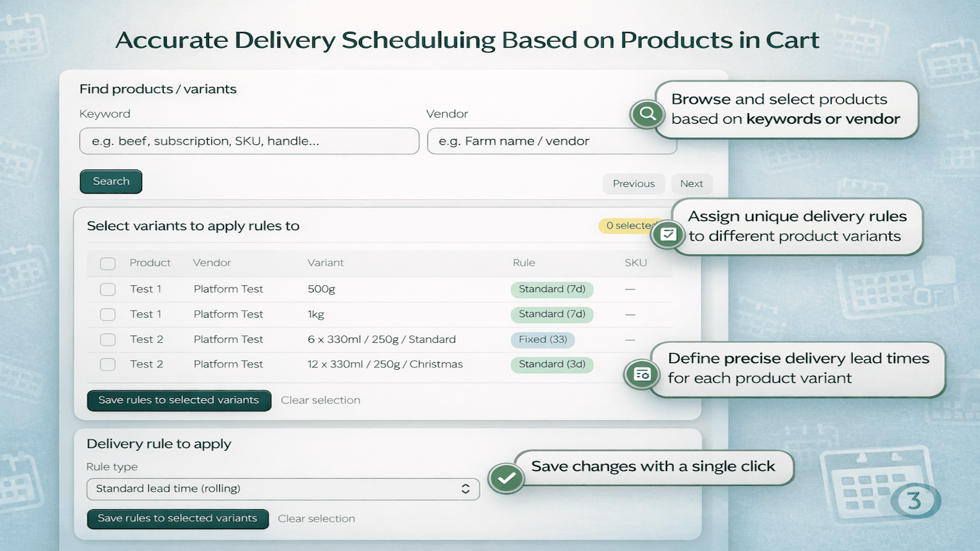Click the Variant column header

pos(326,263)
